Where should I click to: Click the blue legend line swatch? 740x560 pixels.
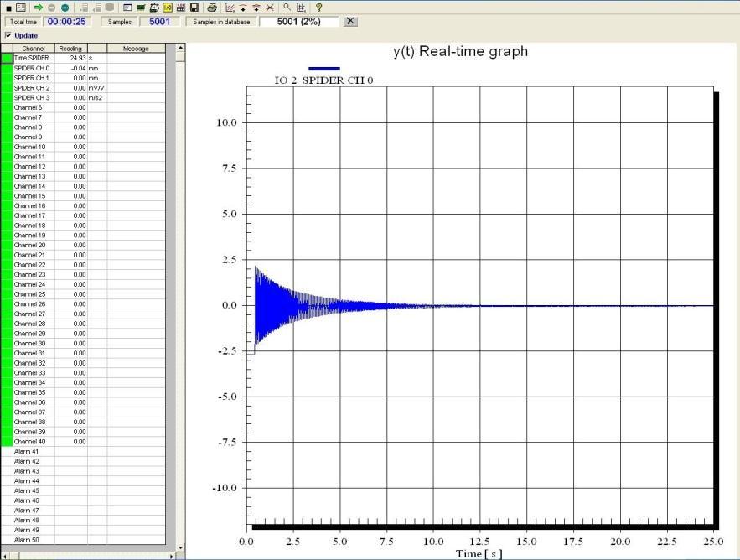[x=323, y=69]
